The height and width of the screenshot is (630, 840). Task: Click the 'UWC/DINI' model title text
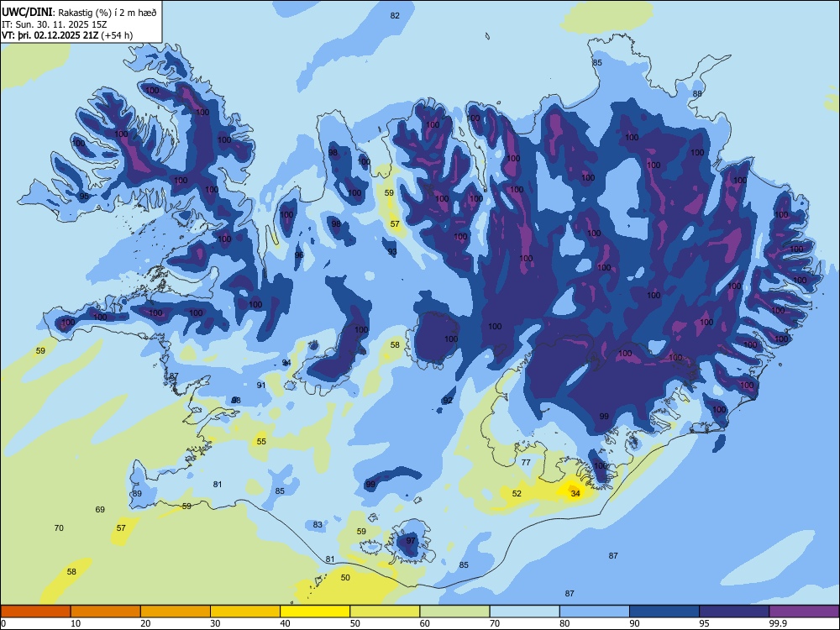27,12
